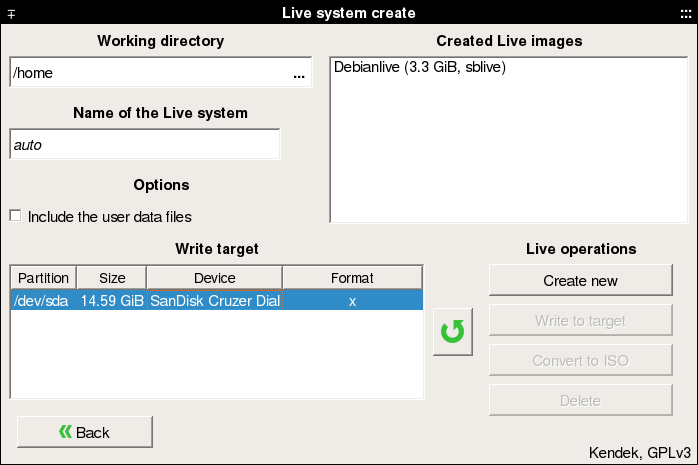
Task: Click the SanDisk Cruzer Dial device cell
Action: click(x=214, y=301)
